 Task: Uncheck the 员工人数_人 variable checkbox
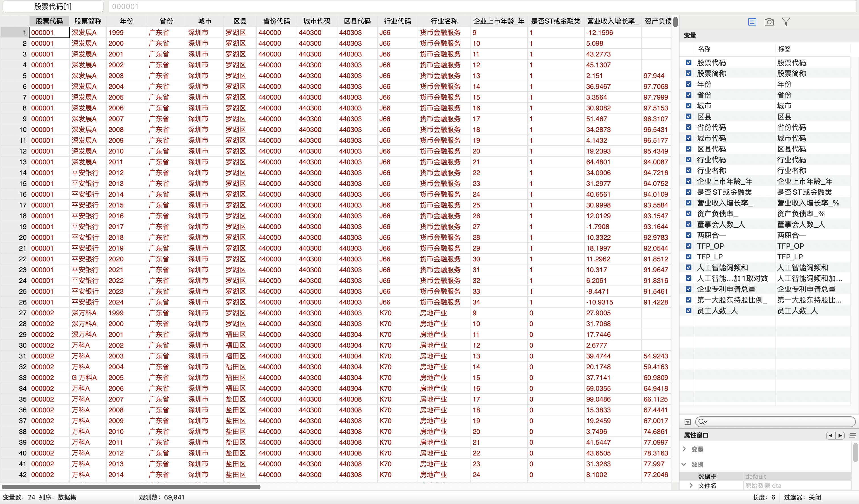pos(689,310)
